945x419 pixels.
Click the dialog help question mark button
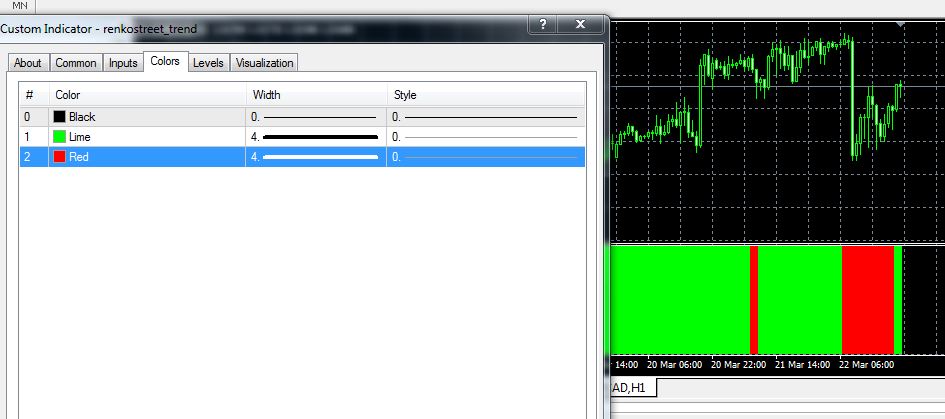[x=543, y=24]
